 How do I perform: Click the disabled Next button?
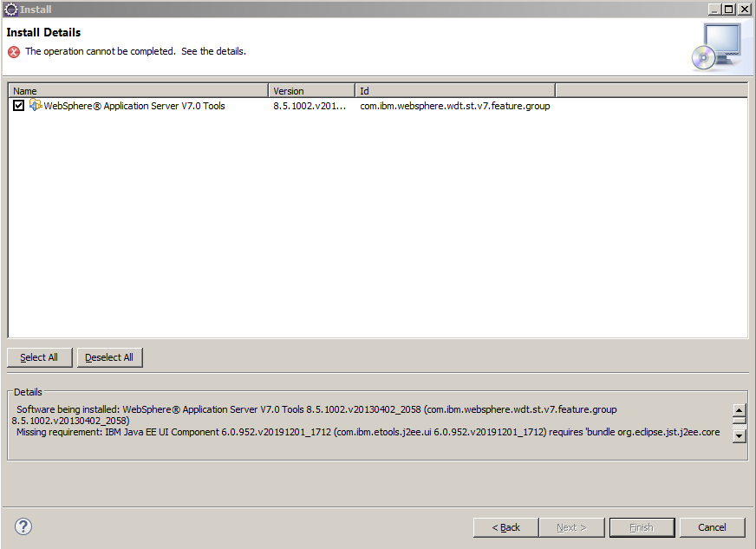[x=571, y=527]
